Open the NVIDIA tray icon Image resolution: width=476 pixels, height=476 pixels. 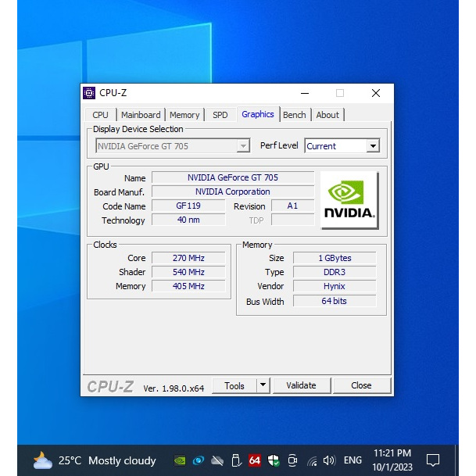[180, 460]
